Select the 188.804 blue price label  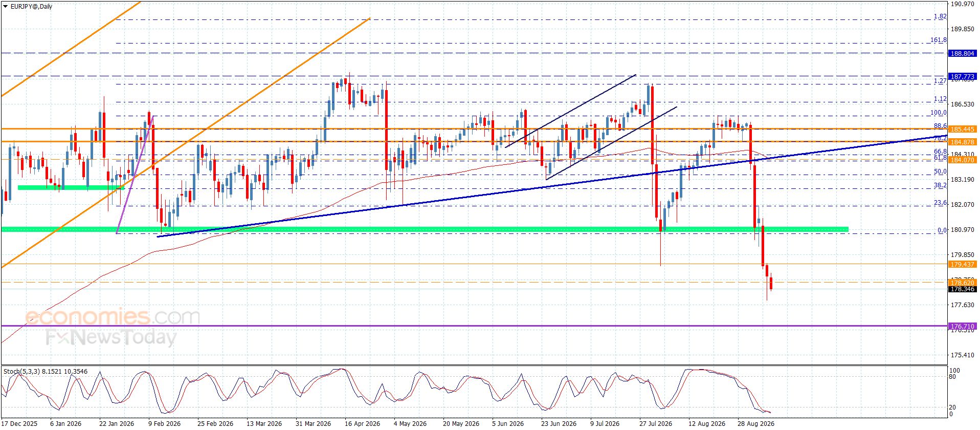[962, 53]
